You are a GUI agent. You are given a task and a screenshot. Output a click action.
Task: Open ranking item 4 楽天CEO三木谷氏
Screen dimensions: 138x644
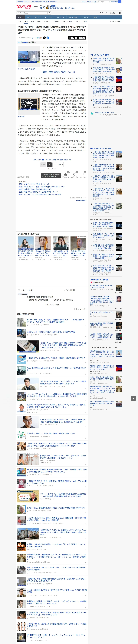(x=104, y=90)
